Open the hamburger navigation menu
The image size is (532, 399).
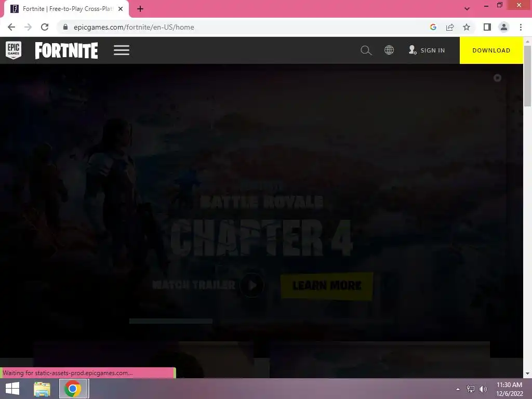click(x=122, y=50)
